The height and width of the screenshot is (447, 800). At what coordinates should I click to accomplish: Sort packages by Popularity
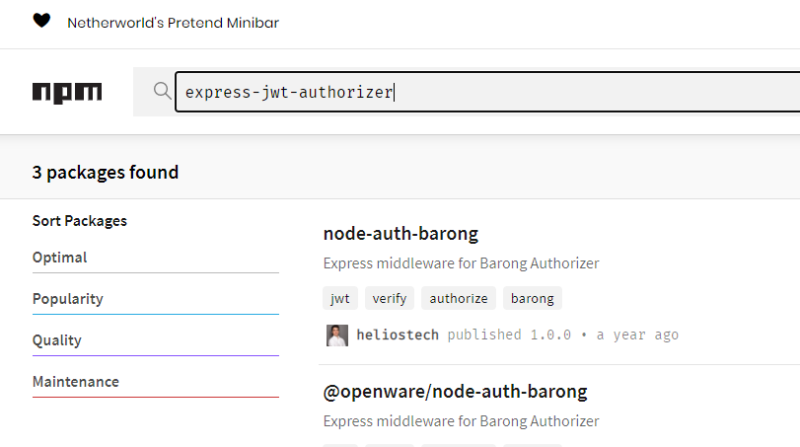(68, 299)
